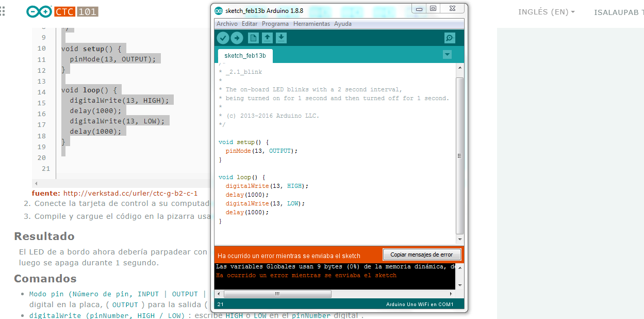Click the orange error message in black console
The width and height of the screenshot is (644, 319).
[x=306, y=276]
